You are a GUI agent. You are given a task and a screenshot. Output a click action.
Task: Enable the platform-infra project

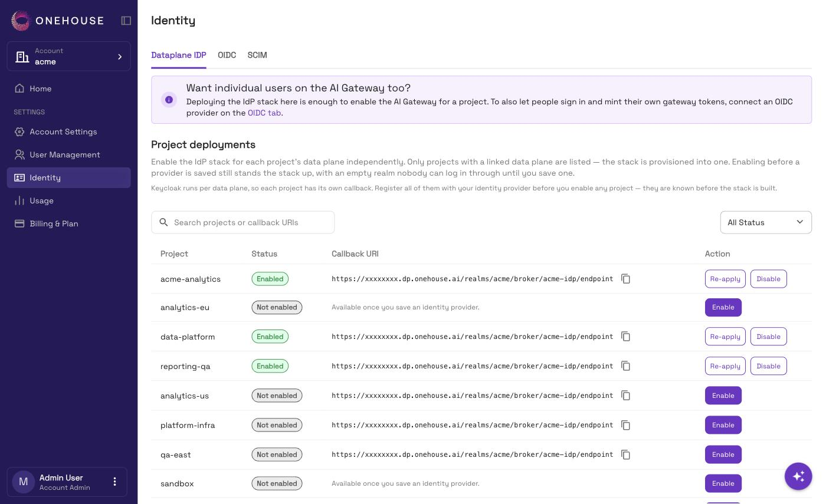723,425
